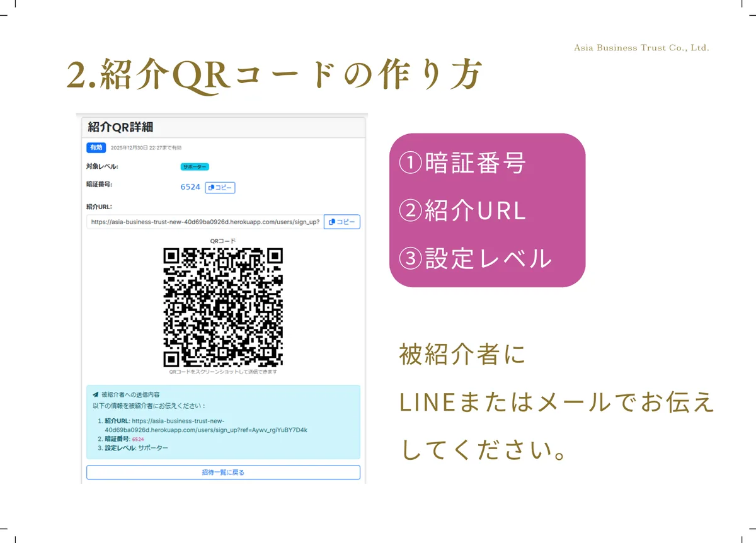Click Asia Business Trust Co., Ltd. text
The height and width of the screenshot is (543, 756).
pyautogui.click(x=642, y=48)
